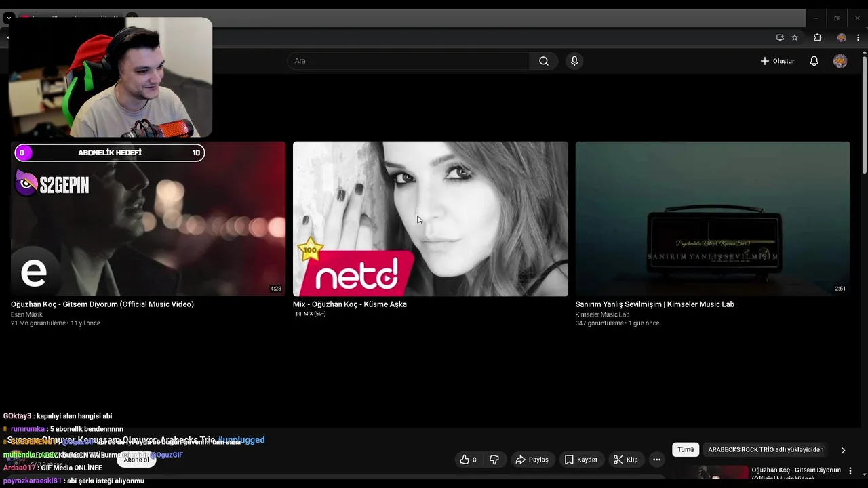Viewport: 868px width, 488px height.
Task: Open sidebar Oğuzhan Koç - Gitsem Diyorum title
Action: tap(795, 473)
